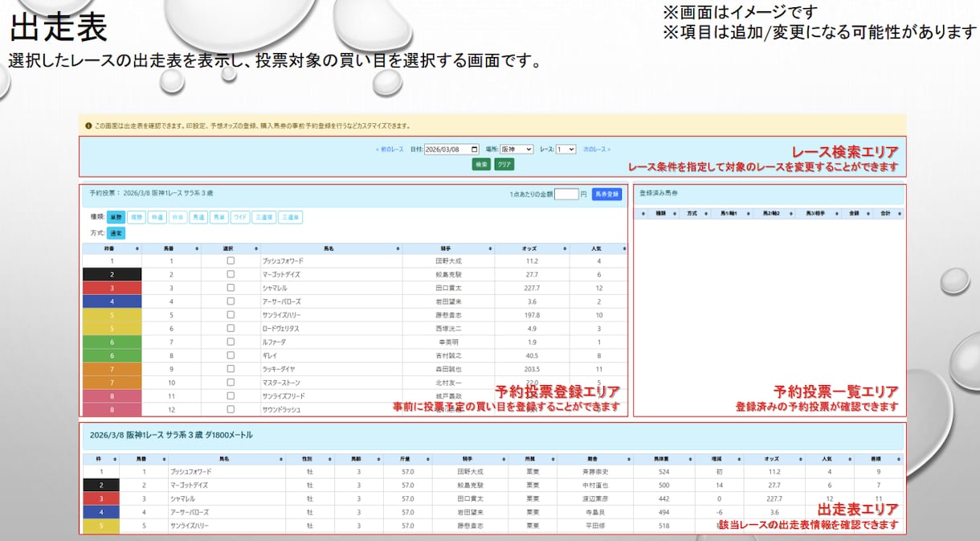Jump to 次のレース
The width and height of the screenshot is (980, 541).
[597, 150]
